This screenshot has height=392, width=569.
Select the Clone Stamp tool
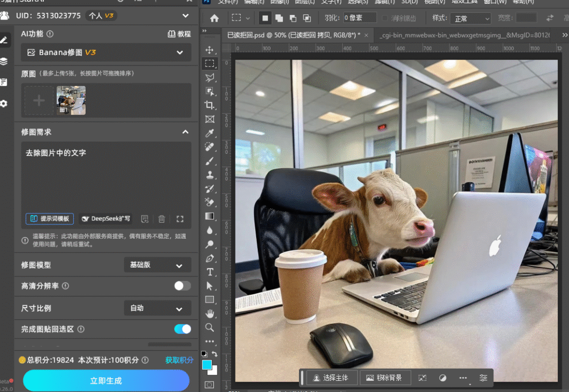pos(209,175)
